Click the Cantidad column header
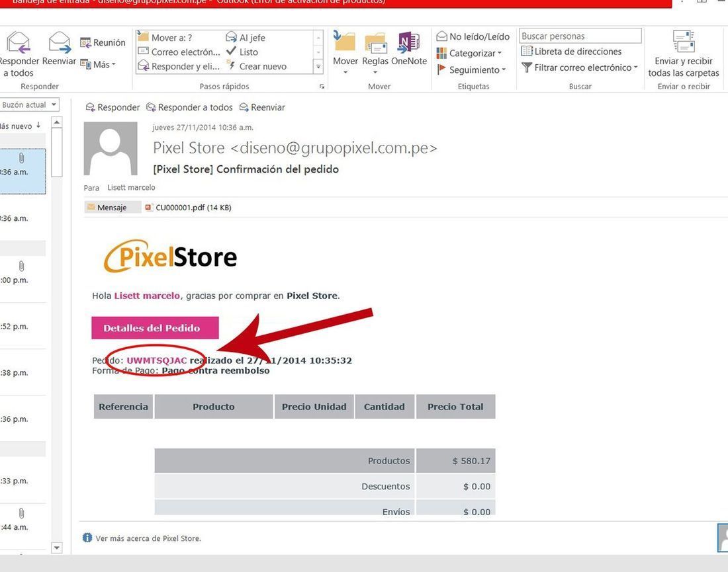Screen dimensions: 728x572 [x=385, y=407]
